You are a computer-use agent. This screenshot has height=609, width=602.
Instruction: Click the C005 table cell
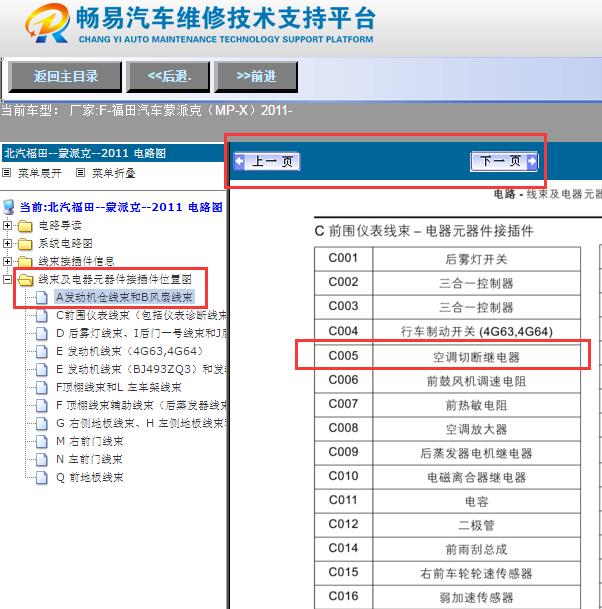click(x=343, y=355)
